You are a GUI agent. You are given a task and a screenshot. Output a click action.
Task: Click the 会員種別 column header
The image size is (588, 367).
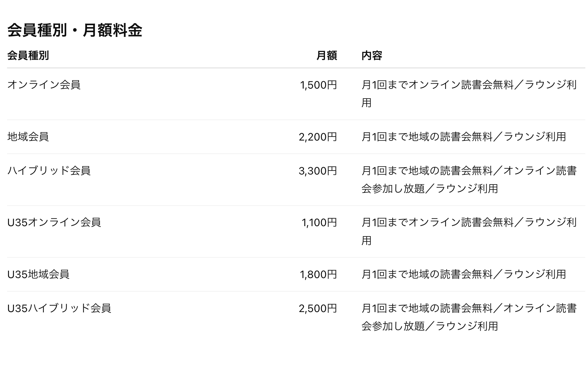pyautogui.click(x=28, y=55)
